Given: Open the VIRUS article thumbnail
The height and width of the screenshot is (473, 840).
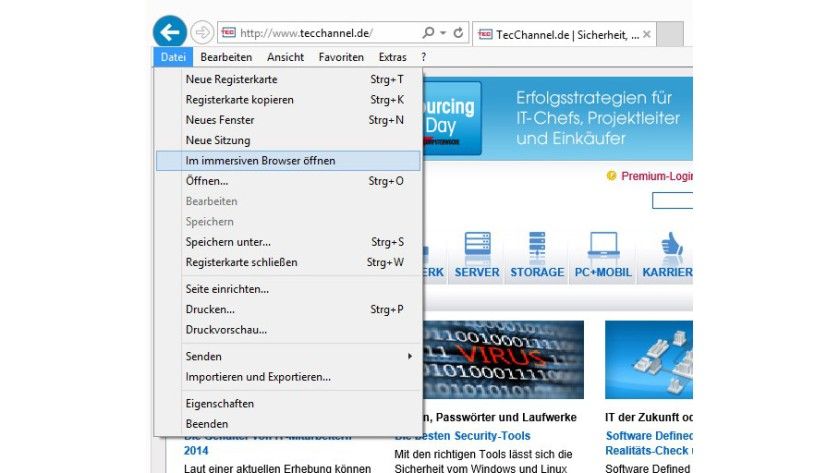Looking at the screenshot, I should [x=503, y=359].
